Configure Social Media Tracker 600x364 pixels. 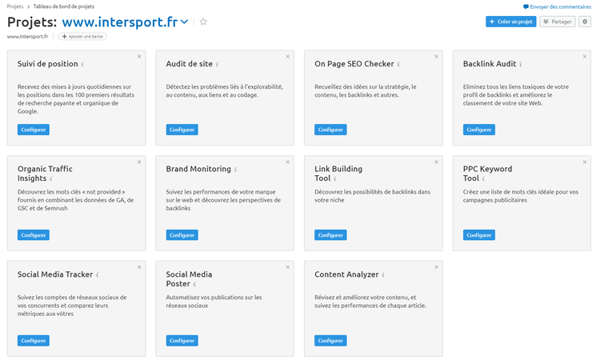(34, 341)
